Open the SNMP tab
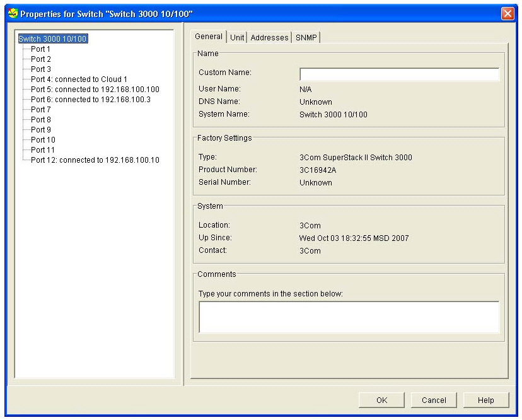 pyautogui.click(x=306, y=38)
